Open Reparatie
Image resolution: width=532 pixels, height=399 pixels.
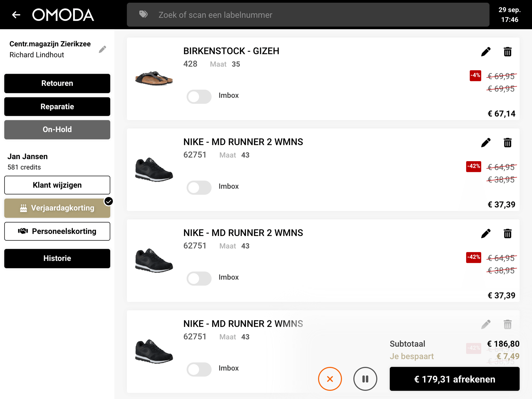(57, 107)
